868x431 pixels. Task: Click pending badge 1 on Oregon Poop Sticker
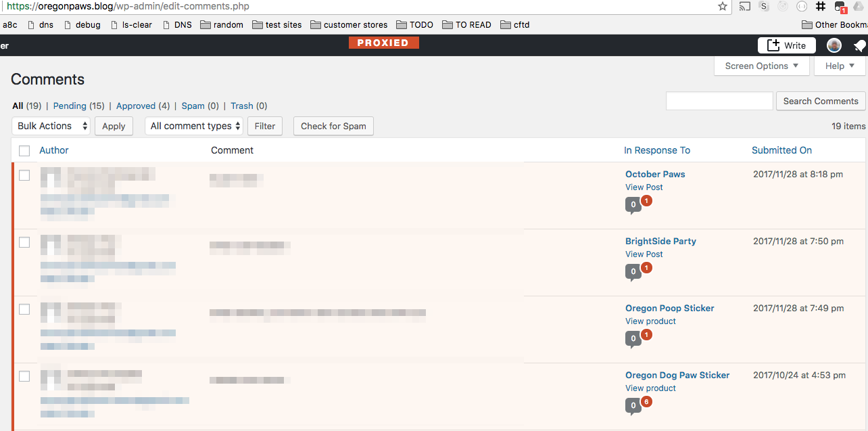coord(646,335)
